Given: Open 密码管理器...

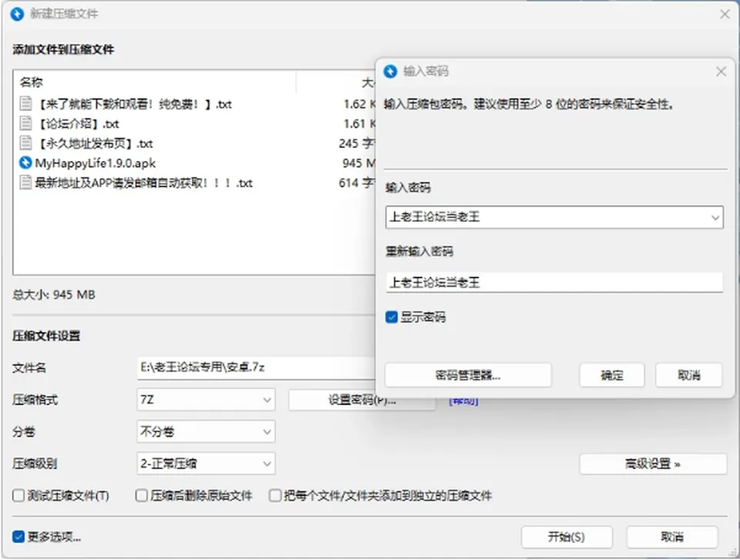Looking at the screenshot, I should point(468,375).
